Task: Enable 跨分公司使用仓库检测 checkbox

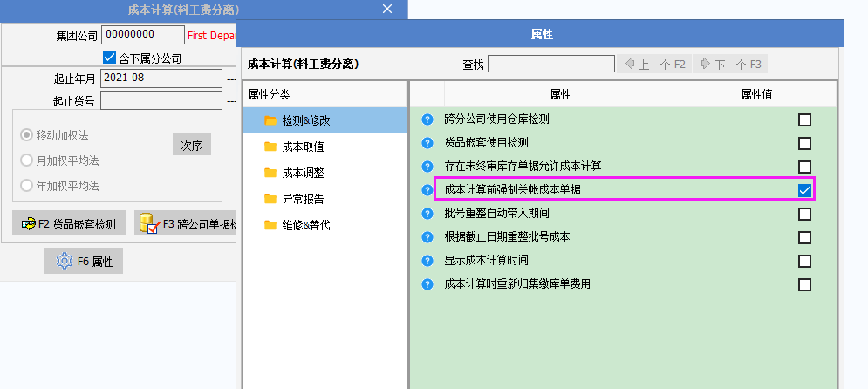Action: click(804, 120)
